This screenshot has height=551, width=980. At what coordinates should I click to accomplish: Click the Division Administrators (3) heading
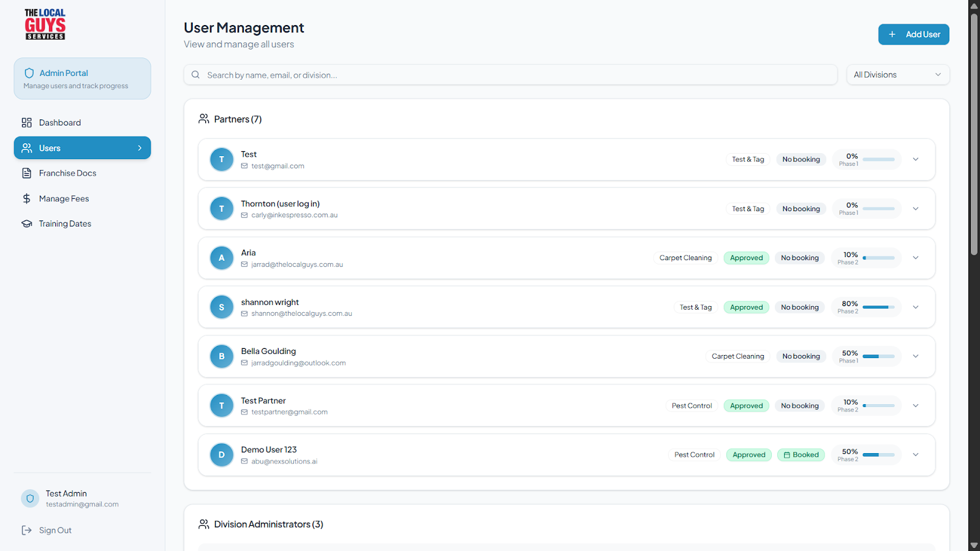tap(269, 524)
